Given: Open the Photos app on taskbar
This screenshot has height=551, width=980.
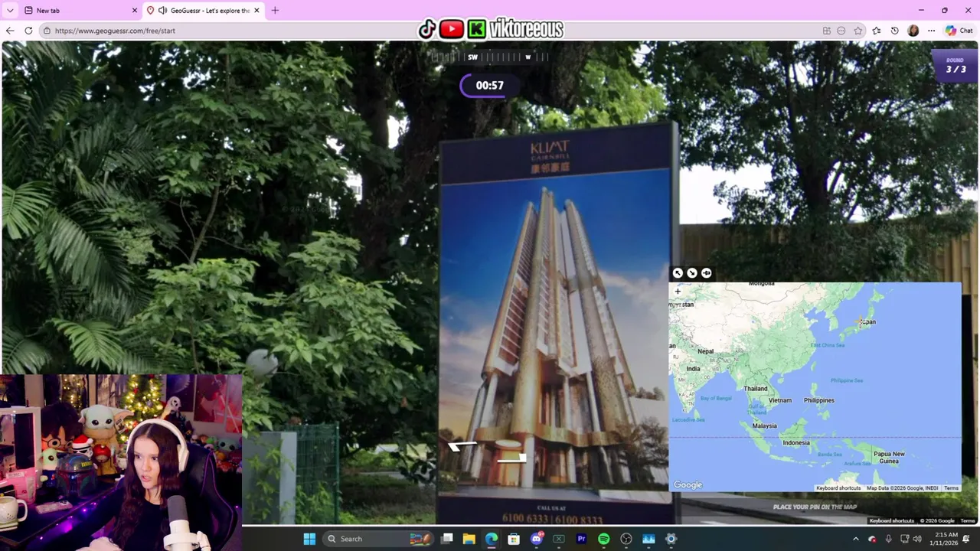Looking at the screenshot, I should click(x=648, y=539).
